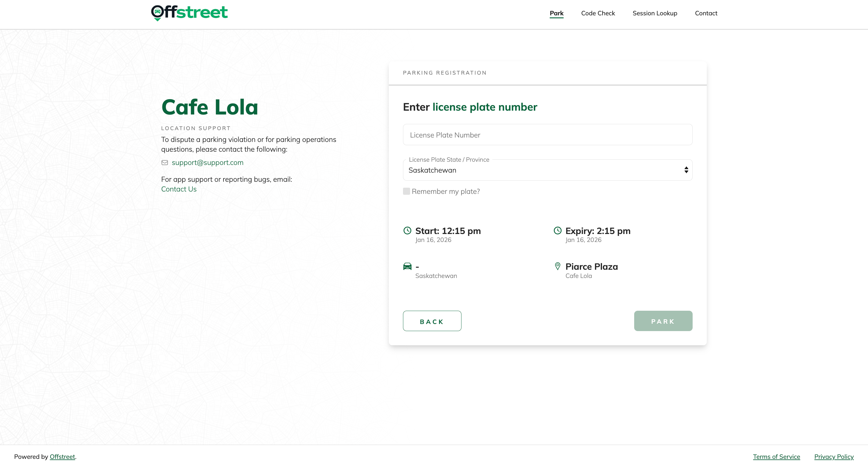This screenshot has height=468, width=868.
Task: Open the Privacy Policy link
Action: pos(834,456)
